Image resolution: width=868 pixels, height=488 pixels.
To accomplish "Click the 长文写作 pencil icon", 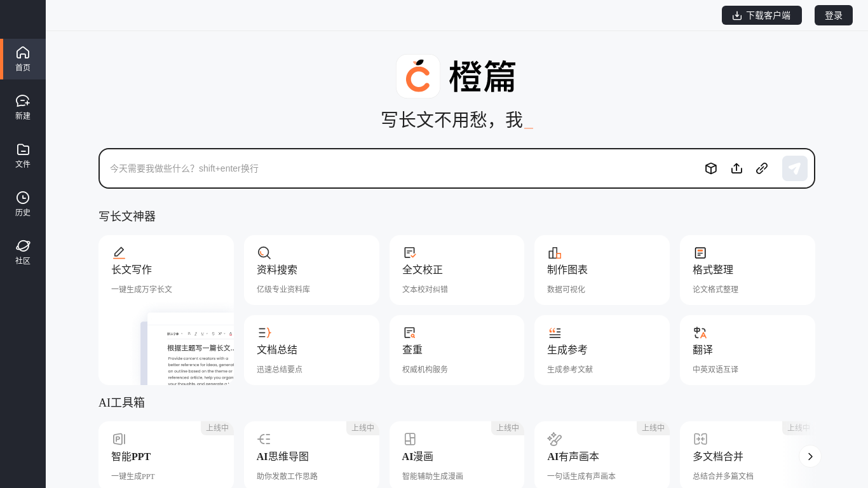I will 119,253.
